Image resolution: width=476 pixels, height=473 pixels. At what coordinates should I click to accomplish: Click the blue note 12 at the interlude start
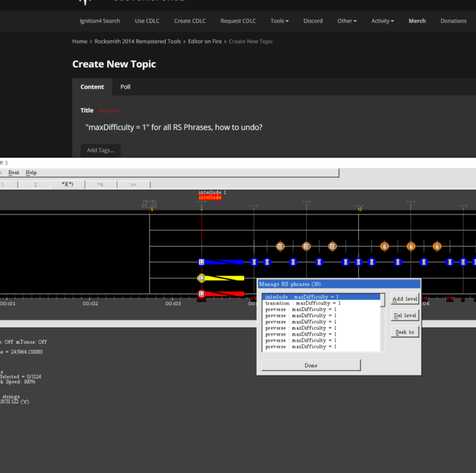[201, 262]
